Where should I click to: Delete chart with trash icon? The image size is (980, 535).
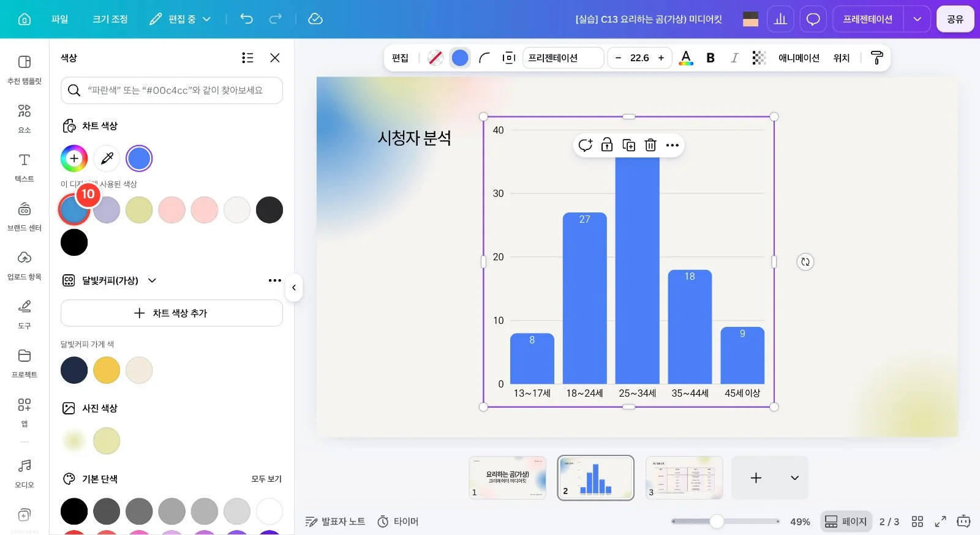[650, 145]
